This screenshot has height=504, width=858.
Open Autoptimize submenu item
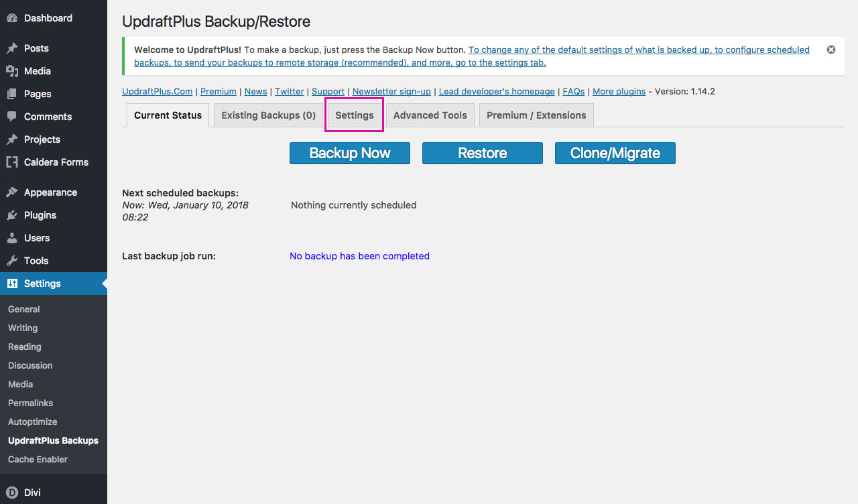pyautogui.click(x=32, y=422)
